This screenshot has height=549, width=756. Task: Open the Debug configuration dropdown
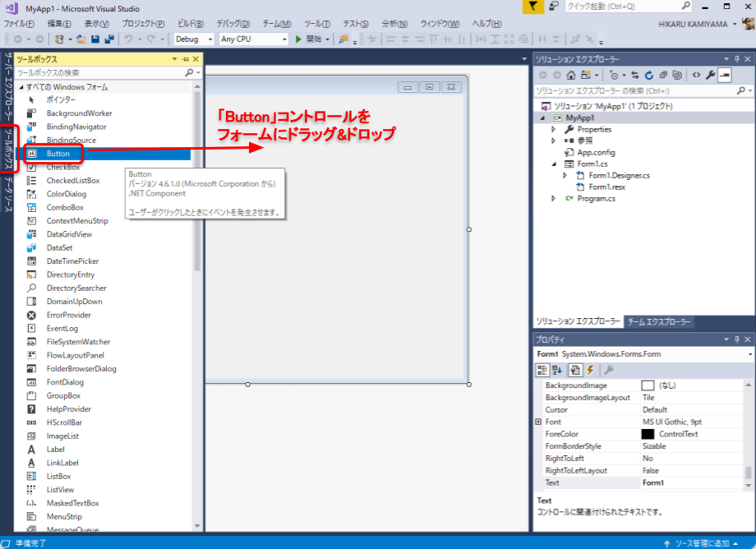pyautogui.click(x=210, y=39)
